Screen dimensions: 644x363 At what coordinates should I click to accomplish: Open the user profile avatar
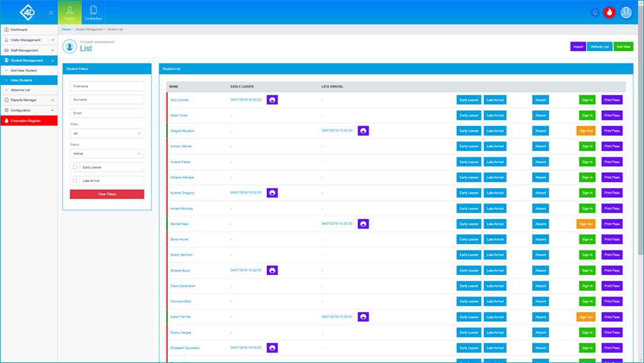click(x=626, y=13)
